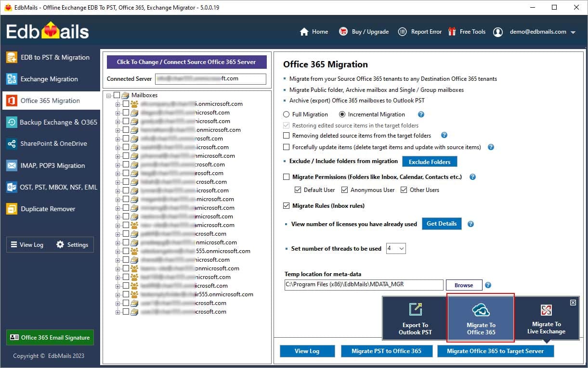Image resolution: width=588 pixels, height=368 pixels.
Task: Click the Duplicate Remover icon
Action: (12, 209)
